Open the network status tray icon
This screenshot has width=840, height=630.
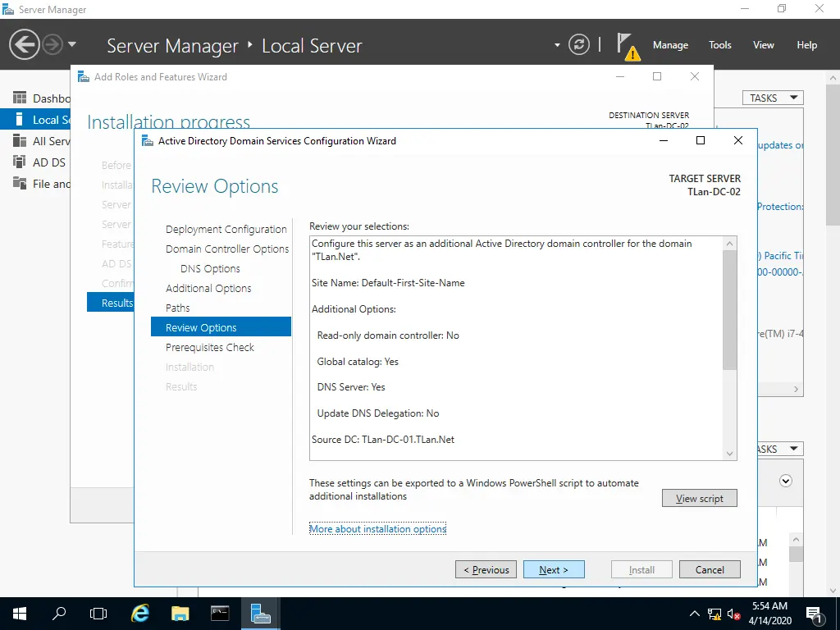pyautogui.click(x=714, y=614)
